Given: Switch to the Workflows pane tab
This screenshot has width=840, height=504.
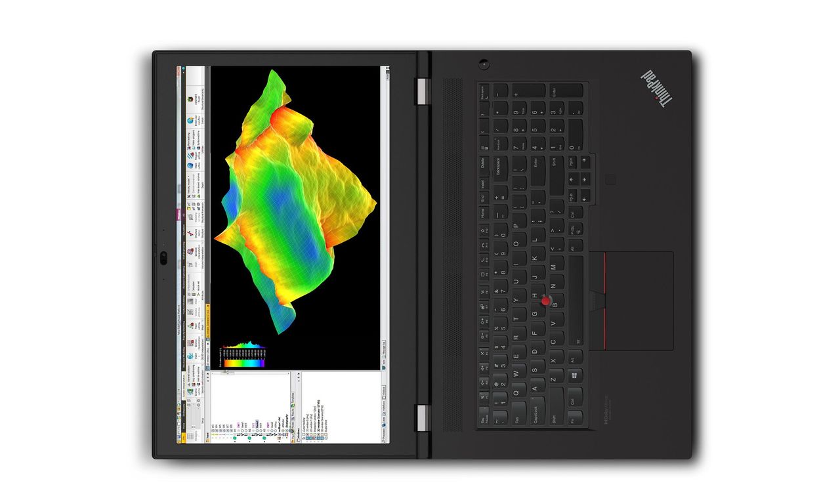Looking at the screenshot, I should coord(384,408).
